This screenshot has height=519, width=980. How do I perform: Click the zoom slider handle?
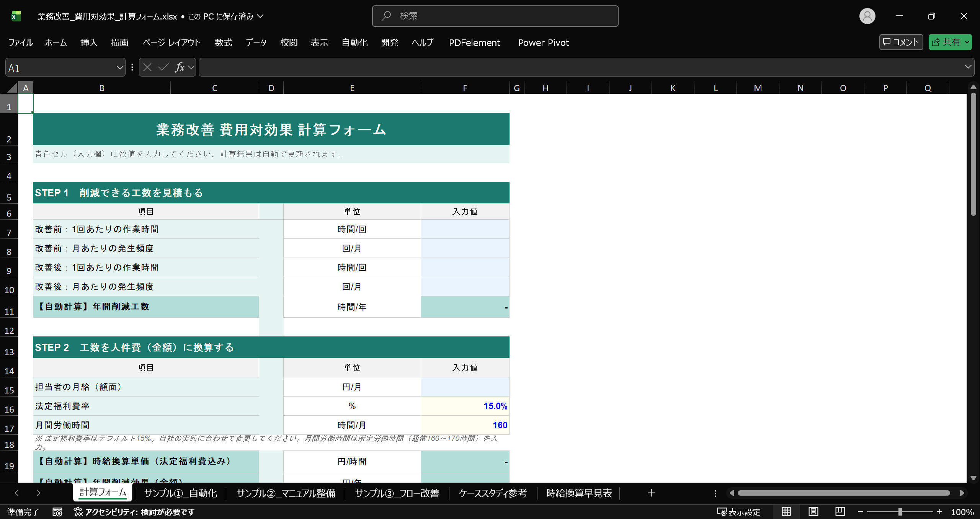tap(900, 512)
